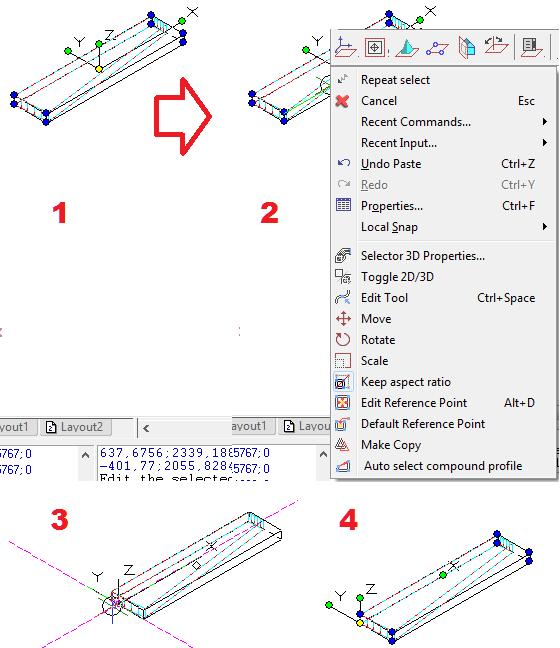Choose Edit Tool menu entry
Viewport: 560px width, 648px height.
444,298
